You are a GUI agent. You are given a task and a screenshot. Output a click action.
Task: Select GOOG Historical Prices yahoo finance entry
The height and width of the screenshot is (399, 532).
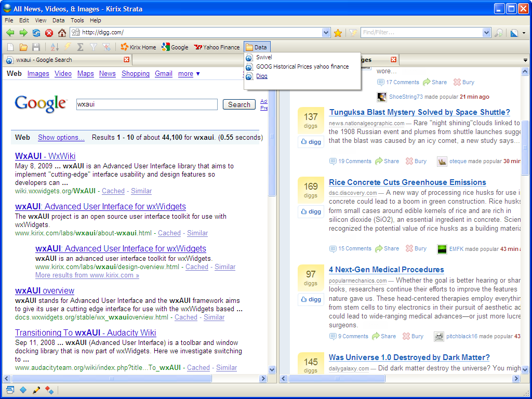pos(302,67)
